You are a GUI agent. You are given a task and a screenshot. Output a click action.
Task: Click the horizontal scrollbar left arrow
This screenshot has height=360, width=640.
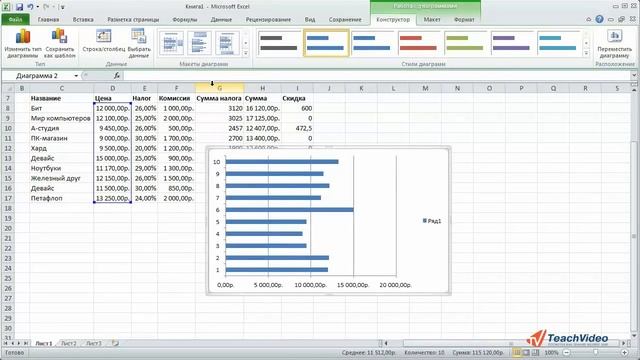pos(386,343)
